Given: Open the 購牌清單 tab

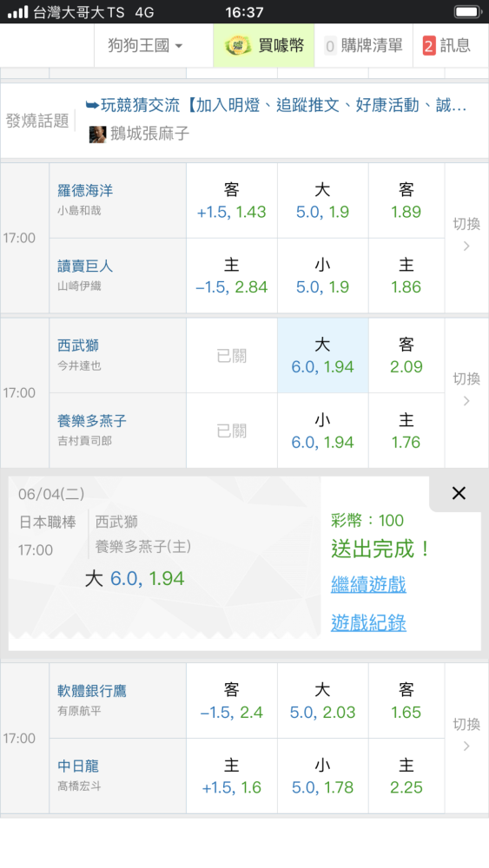Looking at the screenshot, I should 364,45.
